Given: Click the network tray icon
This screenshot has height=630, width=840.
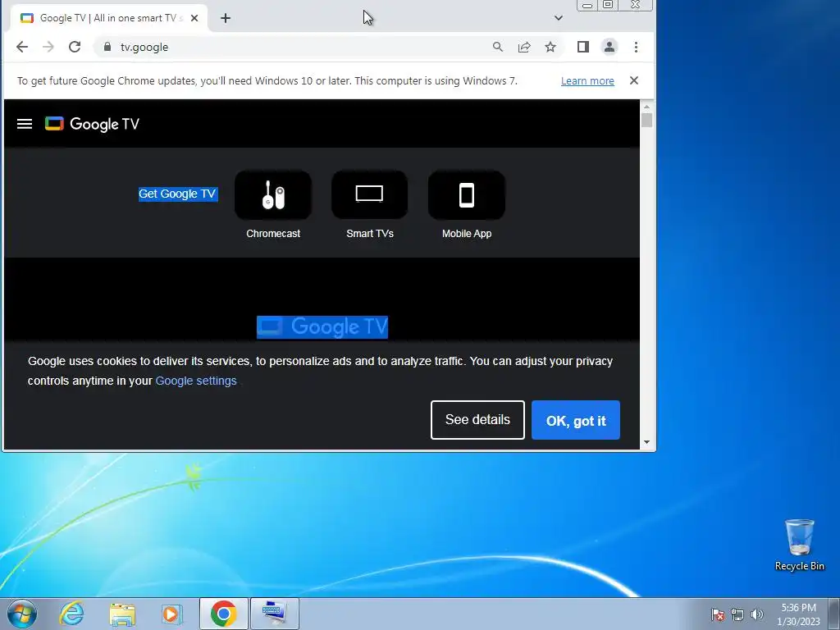Looking at the screenshot, I should [737, 614].
